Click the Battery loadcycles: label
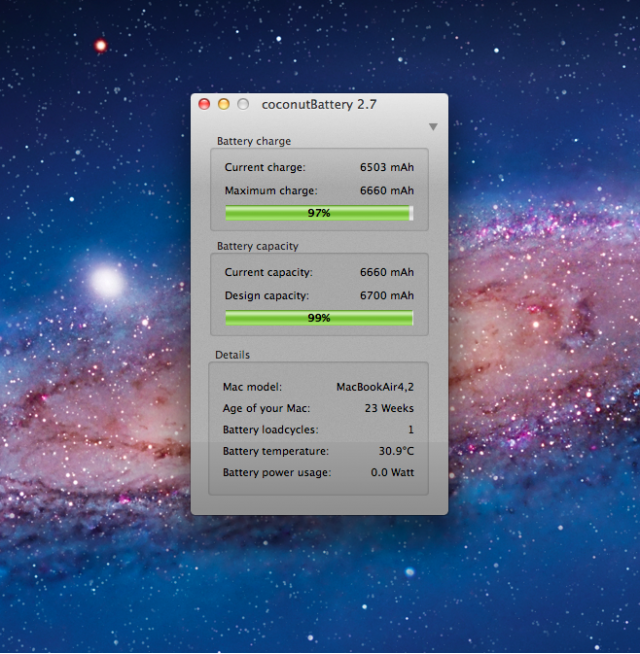 coord(271,430)
